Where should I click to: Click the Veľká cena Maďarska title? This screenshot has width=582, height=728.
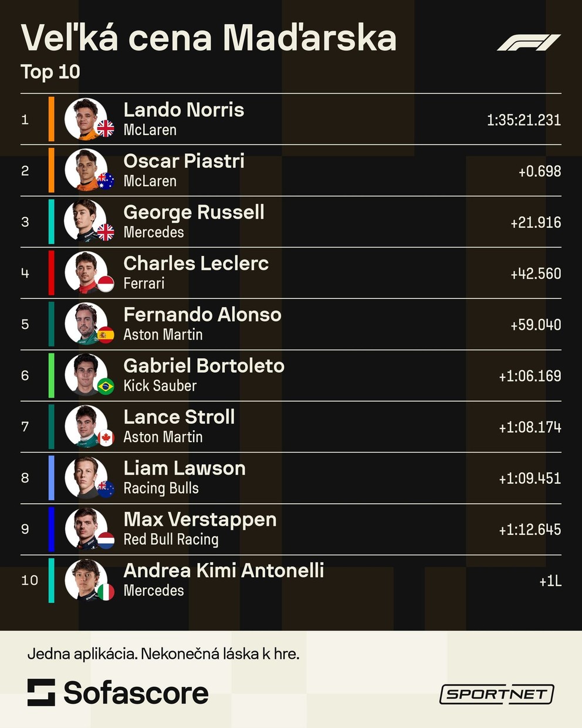pyautogui.click(x=209, y=38)
